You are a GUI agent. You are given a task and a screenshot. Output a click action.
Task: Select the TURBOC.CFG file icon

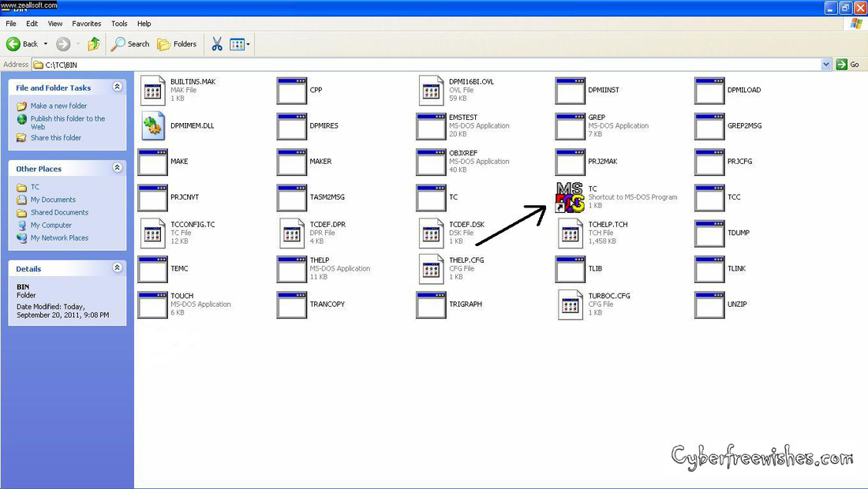pos(570,304)
